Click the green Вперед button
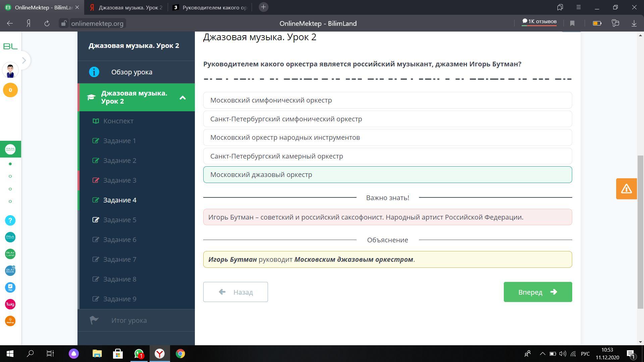The width and height of the screenshot is (644, 362). coord(538,292)
